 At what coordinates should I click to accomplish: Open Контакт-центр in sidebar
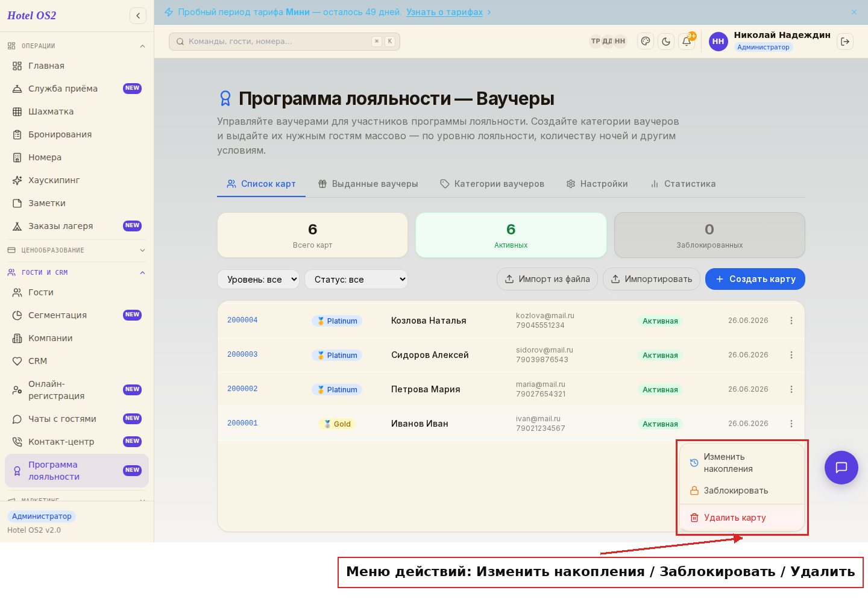tap(77, 442)
